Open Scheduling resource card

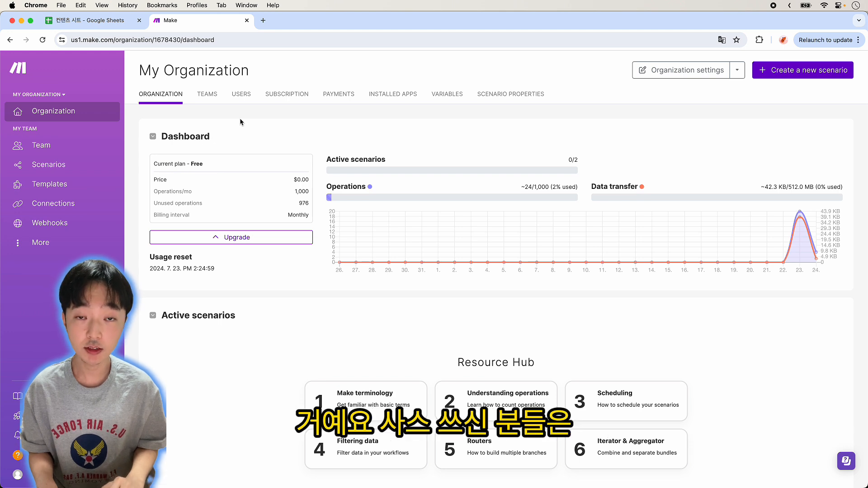(626, 401)
